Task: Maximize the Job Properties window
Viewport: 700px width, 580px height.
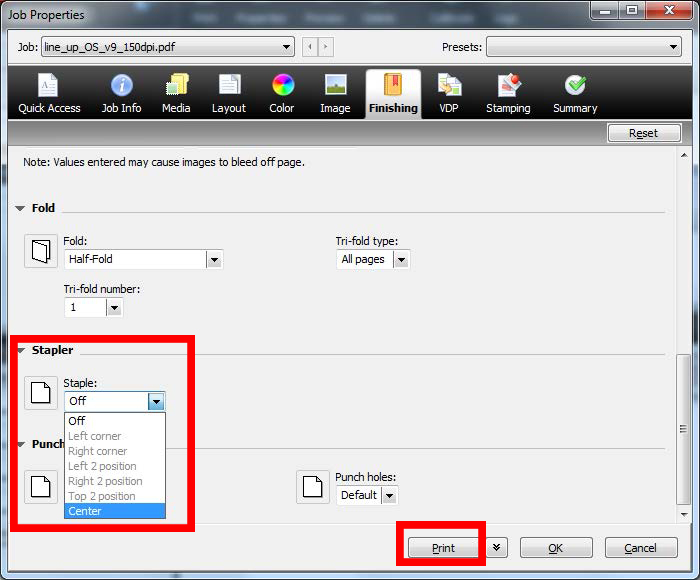Action: point(632,11)
